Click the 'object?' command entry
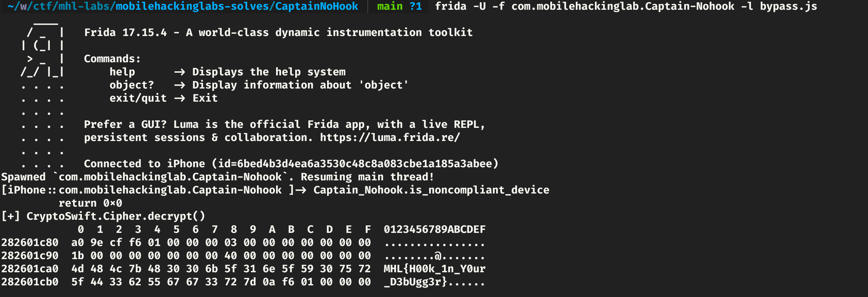The width and height of the screenshot is (868, 297). (x=132, y=85)
